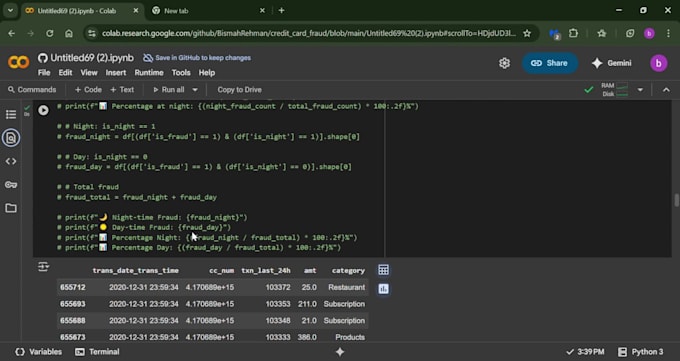Collapse the header with chevron up
This screenshot has width=680, height=361.
click(666, 90)
